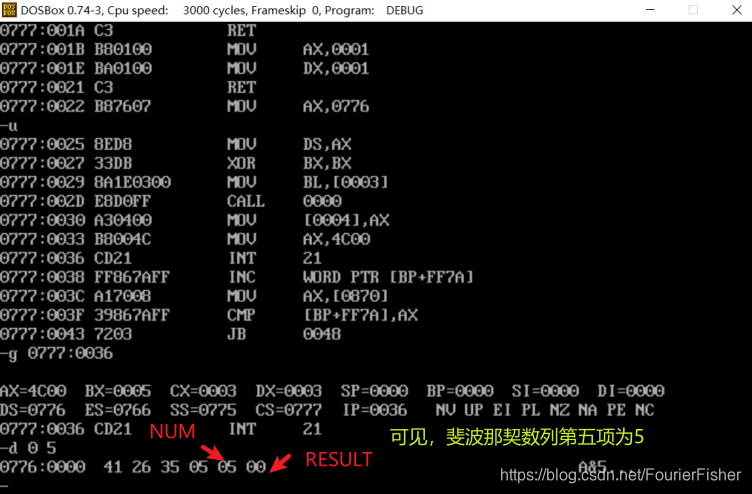Click the DX=0003 register value

tap(289, 391)
